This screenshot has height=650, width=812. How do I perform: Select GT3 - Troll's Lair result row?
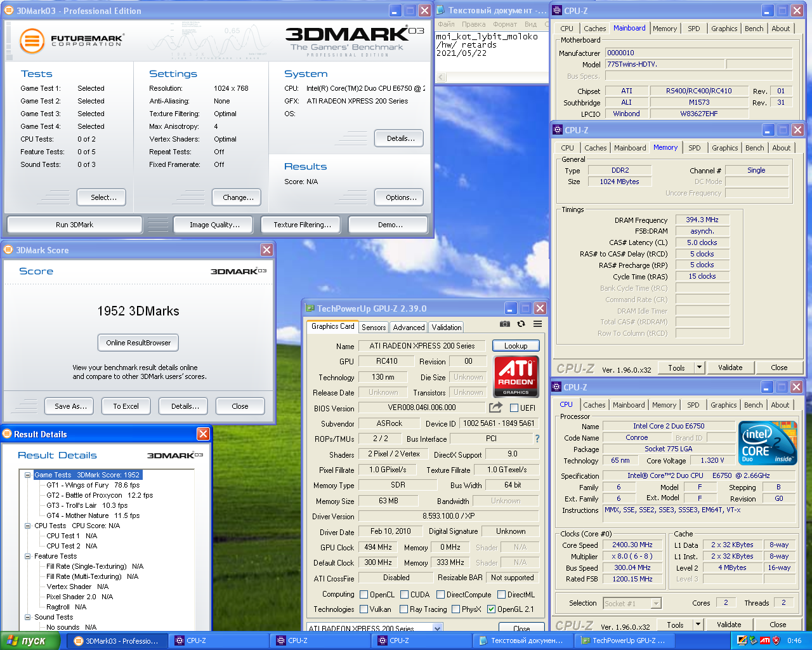pos(87,505)
